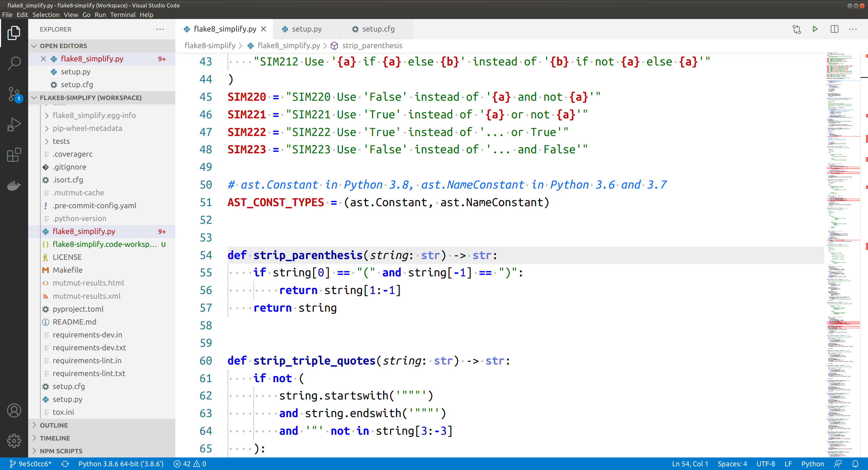Viewport: 868px width, 470px height.
Task: Open the Docker extension sidebar
Action: pos(14,185)
